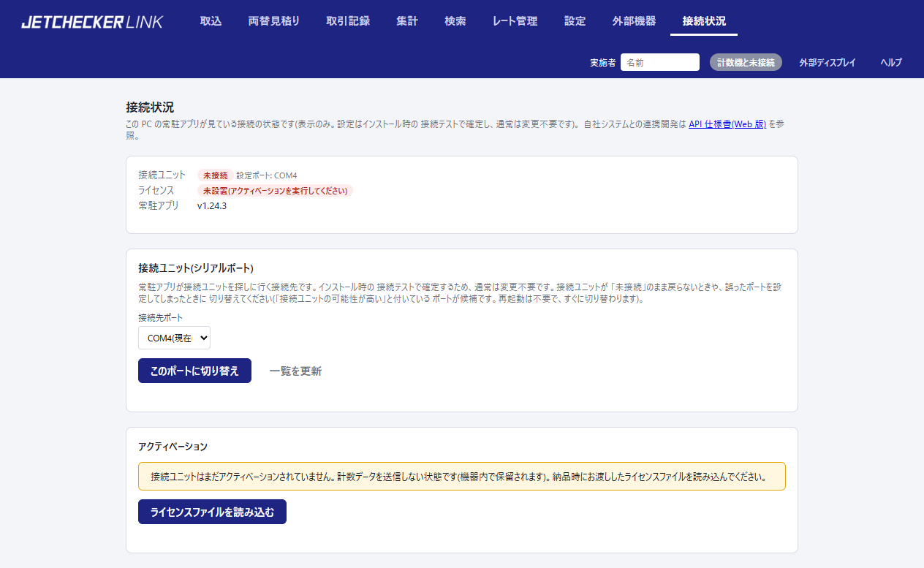
Task: Switch to the 取引記録 tab
Action: pos(348,21)
